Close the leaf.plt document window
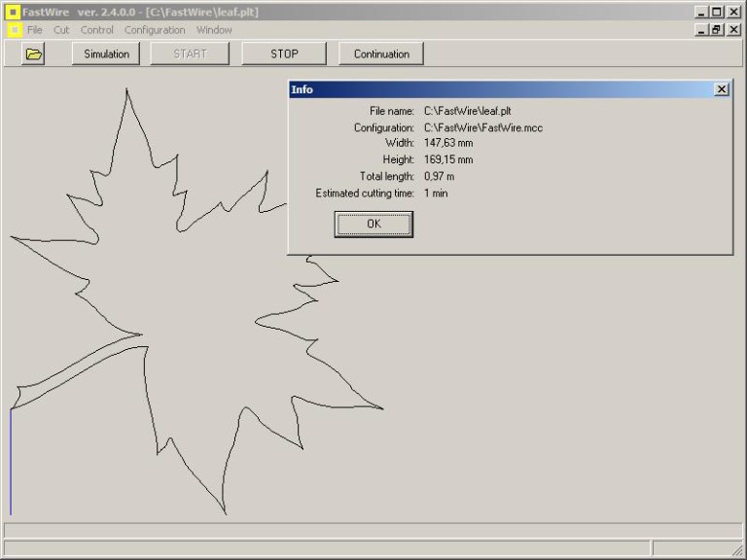Viewport: 747px width, 560px height. tap(734, 30)
